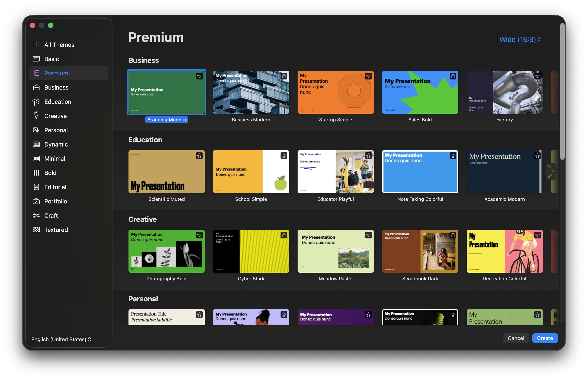Switch to Dynamic themes category
The height and width of the screenshot is (380, 588).
(56, 144)
